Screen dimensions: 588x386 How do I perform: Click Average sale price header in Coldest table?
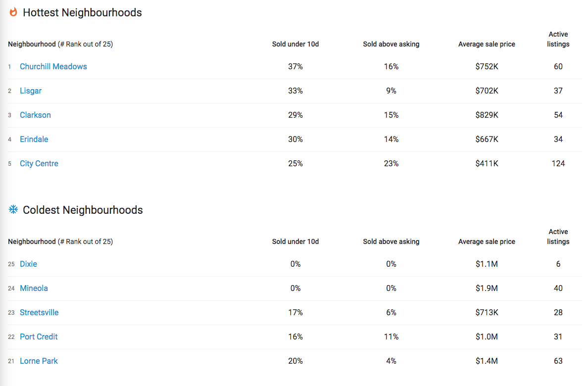487,241
